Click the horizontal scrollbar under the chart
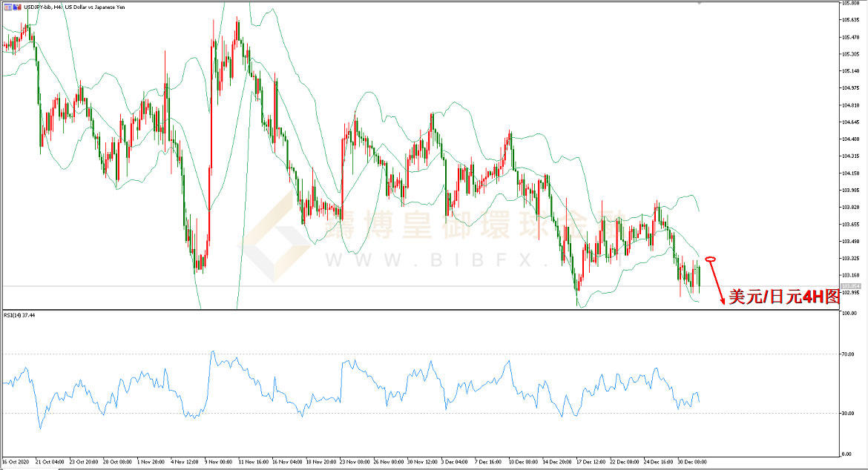This screenshot has width=868, height=470. pyautogui.click(x=434, y=469)
